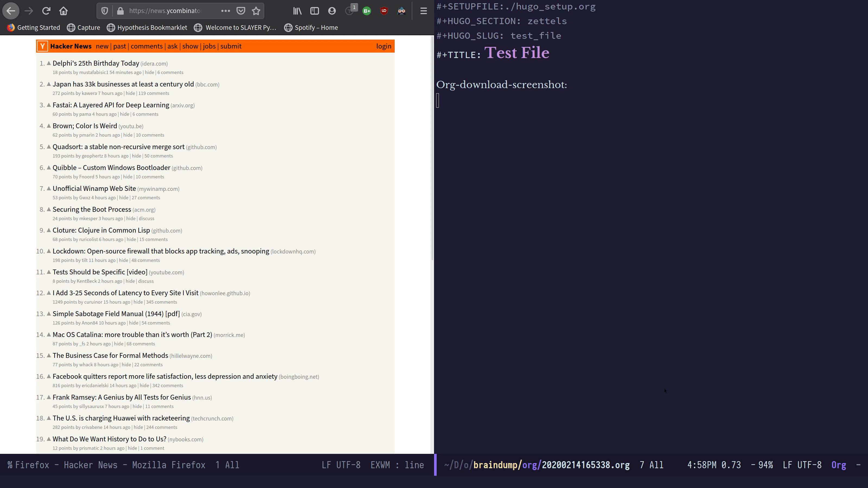Image resolution: width=868 pixels, height=488 pixels.
Task: Click the Firefox forward arrow button
Action: (x=29, y=11)
